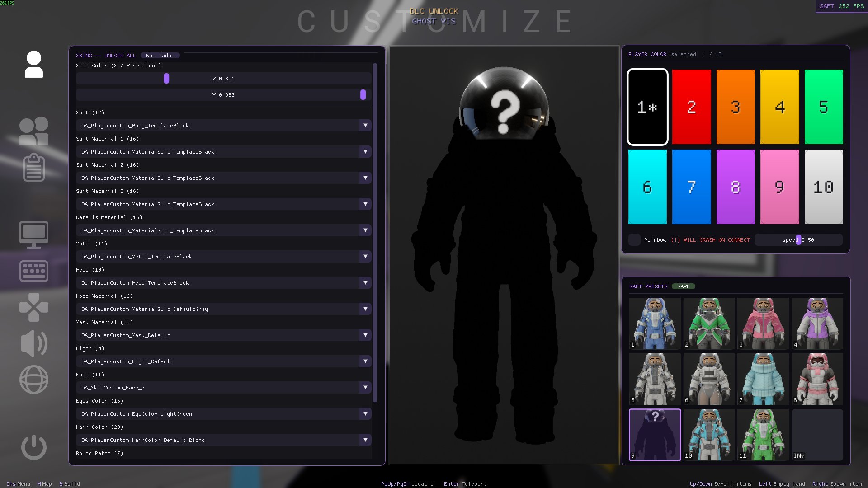This screenshot has width=868, height=488.
Task: Click the SAVE presets button
Action: pyautogui.click(x=683, y=286)
